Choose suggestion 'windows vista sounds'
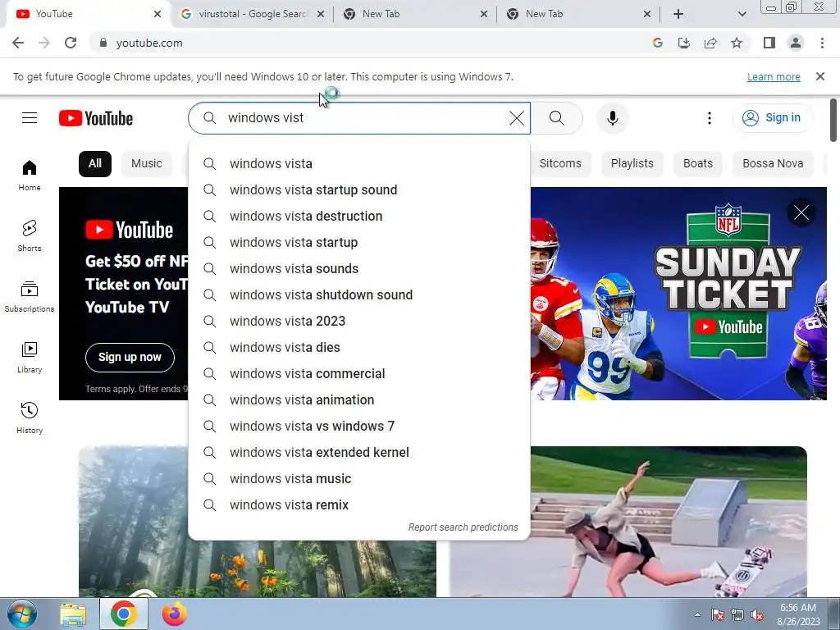Viewport: 840px width, 630px height. (x=359, y=268)
